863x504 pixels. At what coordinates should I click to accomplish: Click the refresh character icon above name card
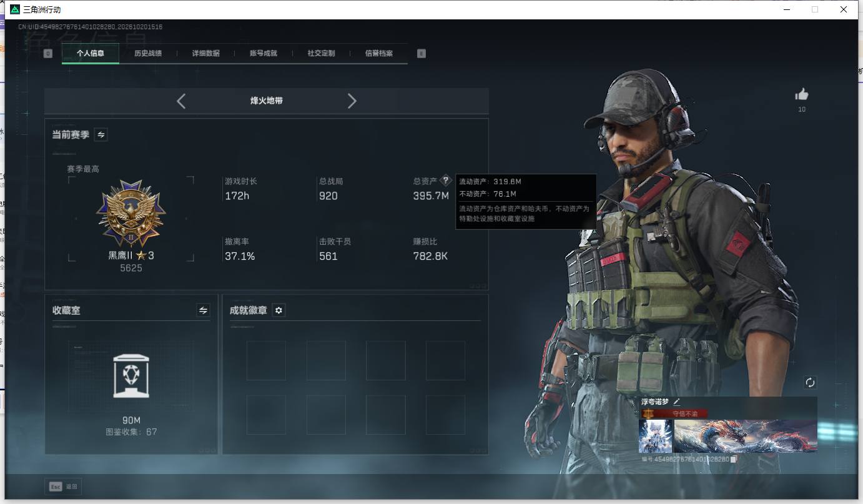[x=810, y=382]
